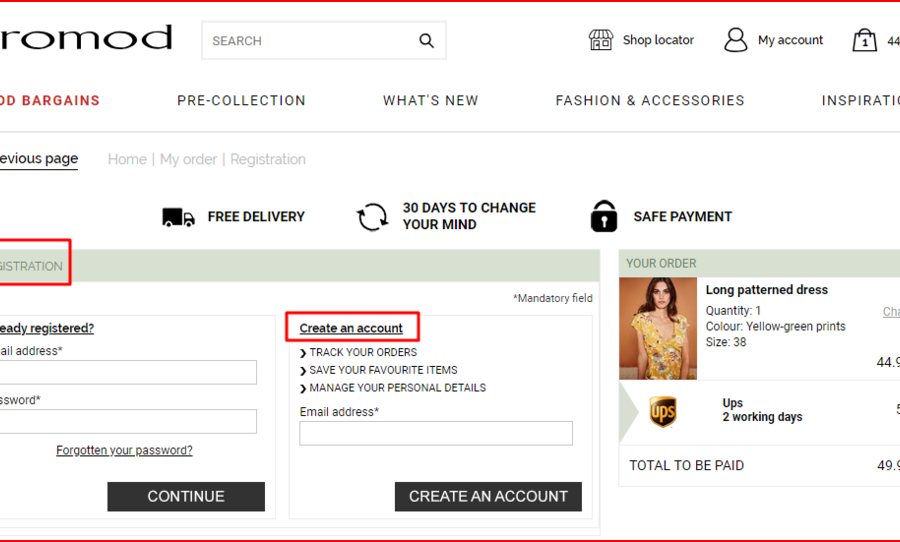This screenshot has height=542, width=900.
Task: Click the login password input field
Action: point(127,421)
